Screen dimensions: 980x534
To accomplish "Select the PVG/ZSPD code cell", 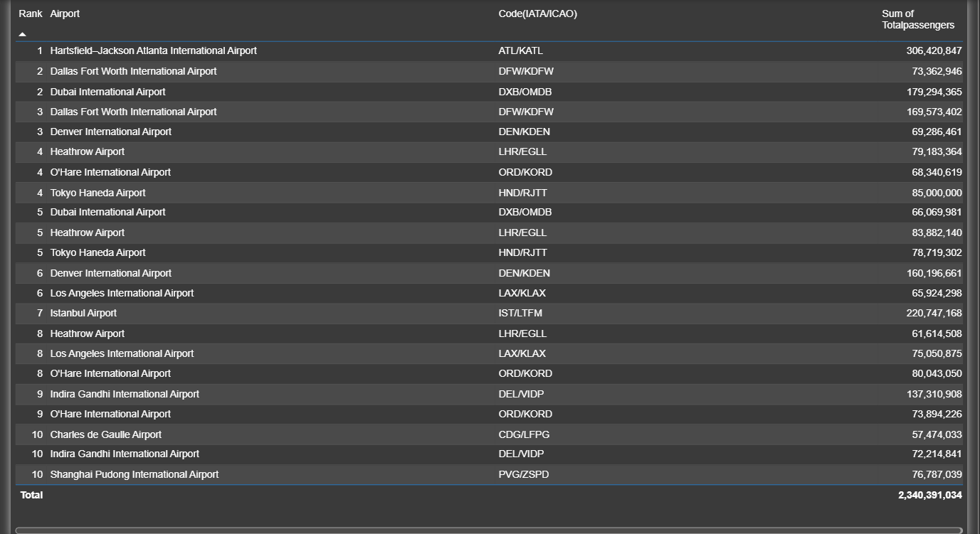I will 523,474.
